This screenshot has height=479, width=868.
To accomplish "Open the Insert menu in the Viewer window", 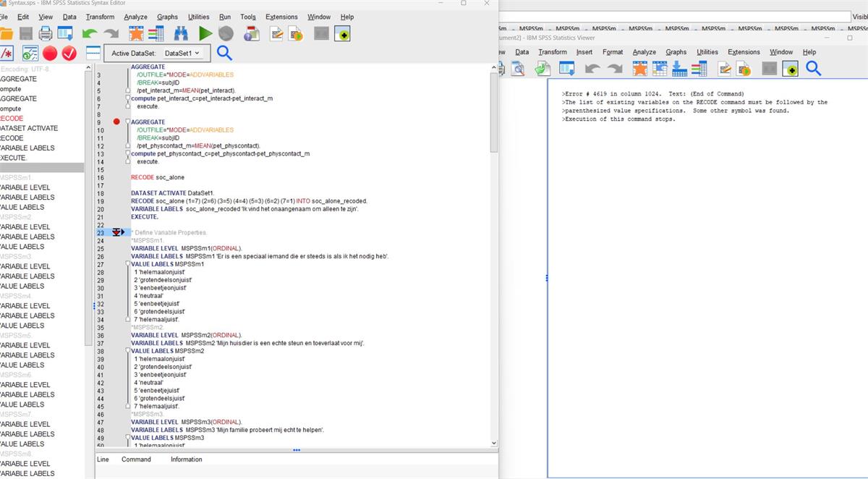I will [584, 52].
